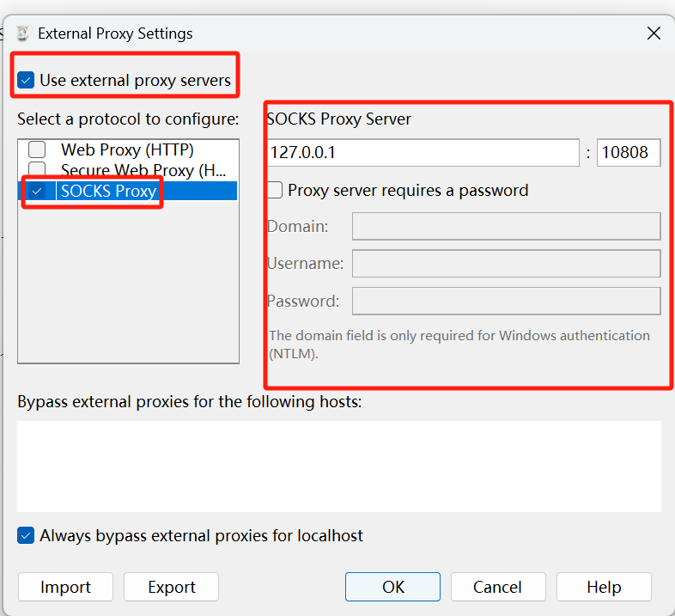Click the Bypass external proxies hosts text area
The width and height of the screenshot is (675, 616).
pyautogui.click(x=339, y=466)
